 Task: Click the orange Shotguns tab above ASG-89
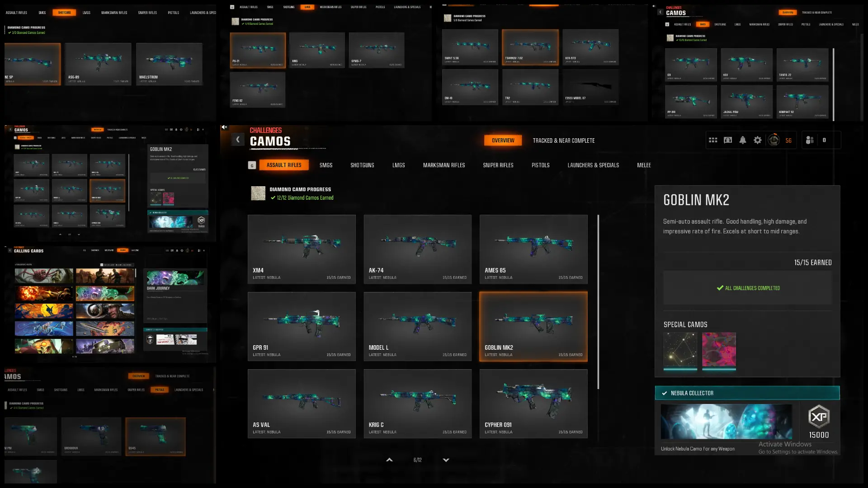pyautogui.click(x=64, y=13)
